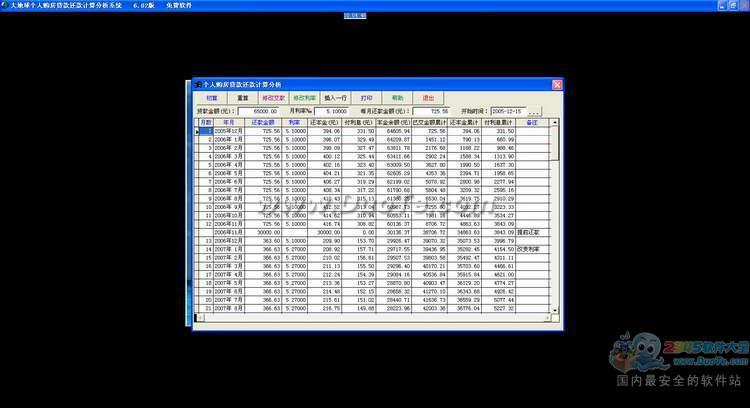Exit using the 退出 button
Image resolution: width=750 pixels, height=408 pixels.
[x=429, y=99]
